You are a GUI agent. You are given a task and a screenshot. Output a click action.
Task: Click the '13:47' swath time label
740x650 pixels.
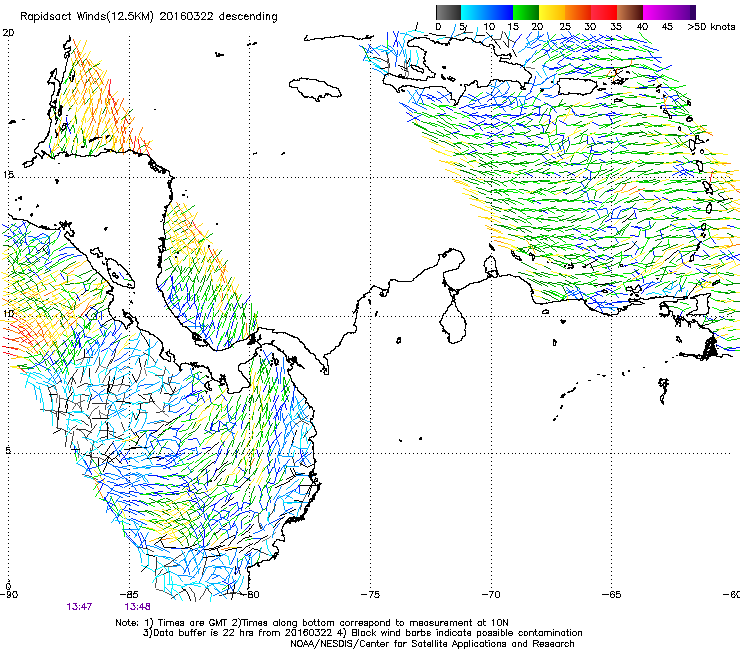(x=79, y=606)
